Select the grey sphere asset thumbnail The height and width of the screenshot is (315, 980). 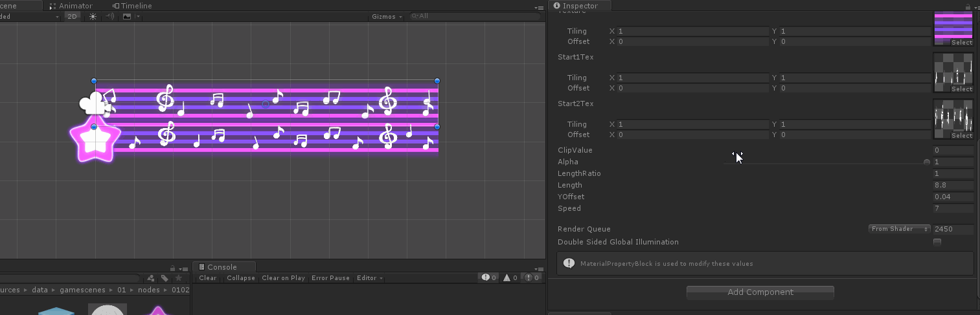[107, 310]
